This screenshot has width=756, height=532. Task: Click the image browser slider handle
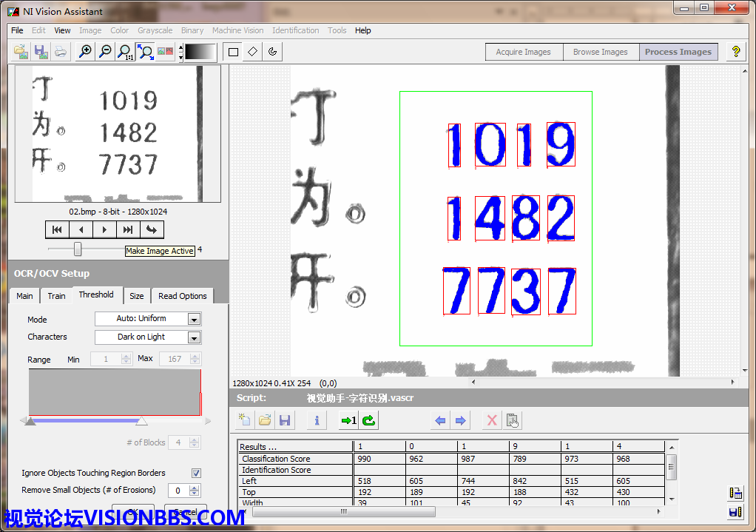tap(78, 249)
